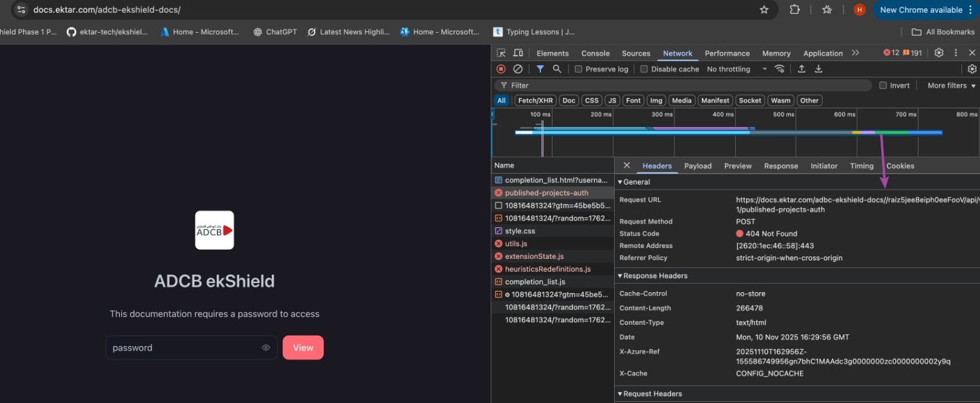
Task: Check the Disable cache option
Action: coord(644,69)
